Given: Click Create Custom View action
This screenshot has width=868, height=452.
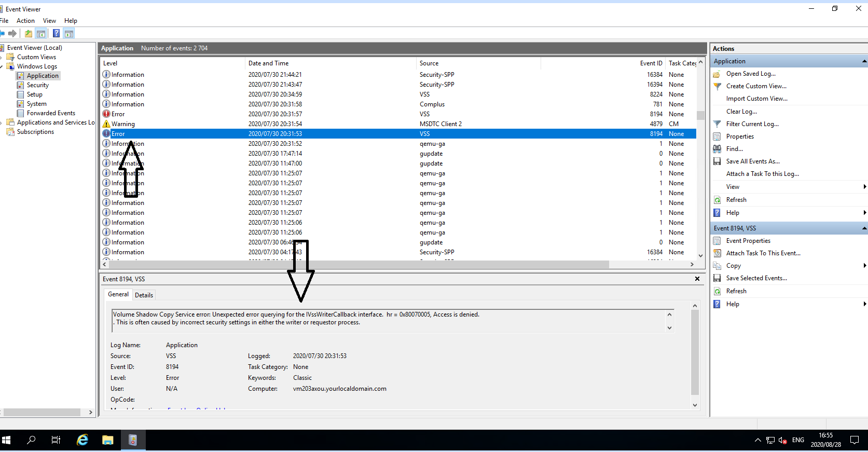Looking at the screenshot, I should click(x=756, y=86).
